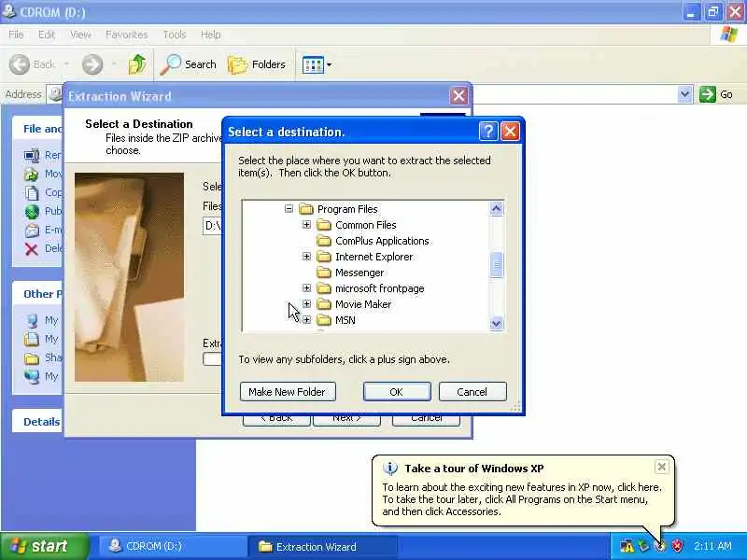
Task: Click the Move task icon in sidebar
Action: click(32, 174)
